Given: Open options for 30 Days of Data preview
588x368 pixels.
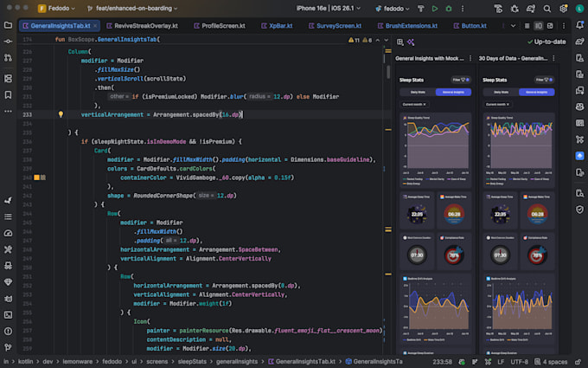Looking at the screenshot, I should pos(553,58).
